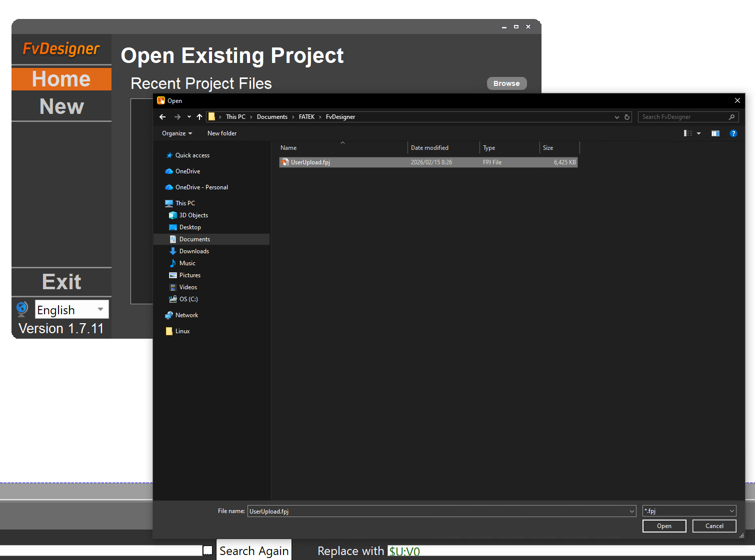Click the UserUpload.fpj file icon
This screenshot has width=755, height=560.
284,162
